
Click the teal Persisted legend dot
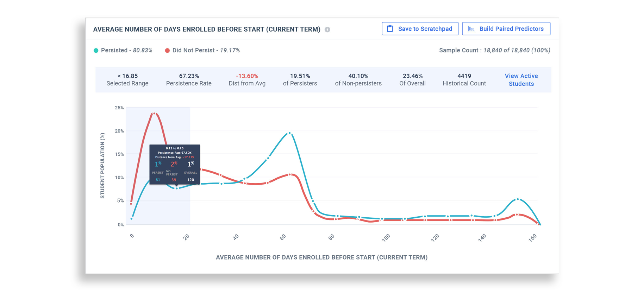pyautogui.click(x=96, y=51)
